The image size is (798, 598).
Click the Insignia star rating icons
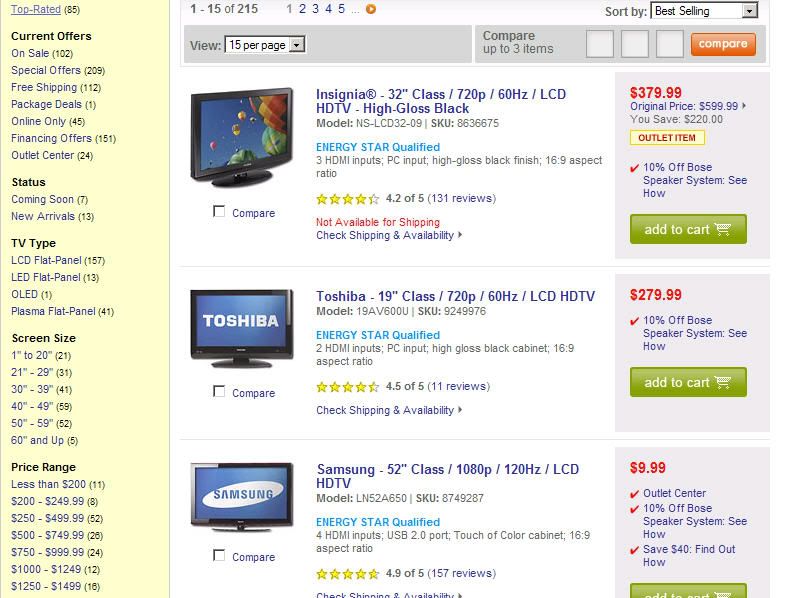[347, 199]
